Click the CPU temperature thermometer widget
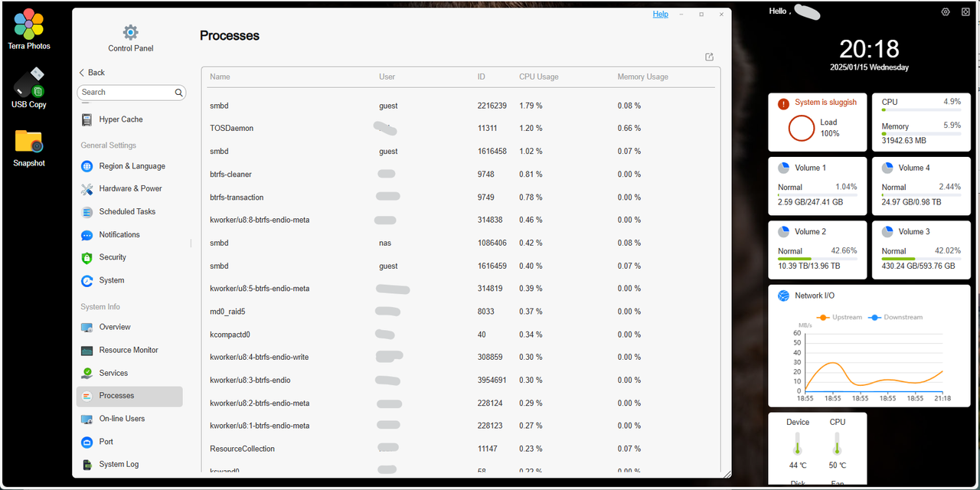The image size is (980, 490). click(838, 444)
